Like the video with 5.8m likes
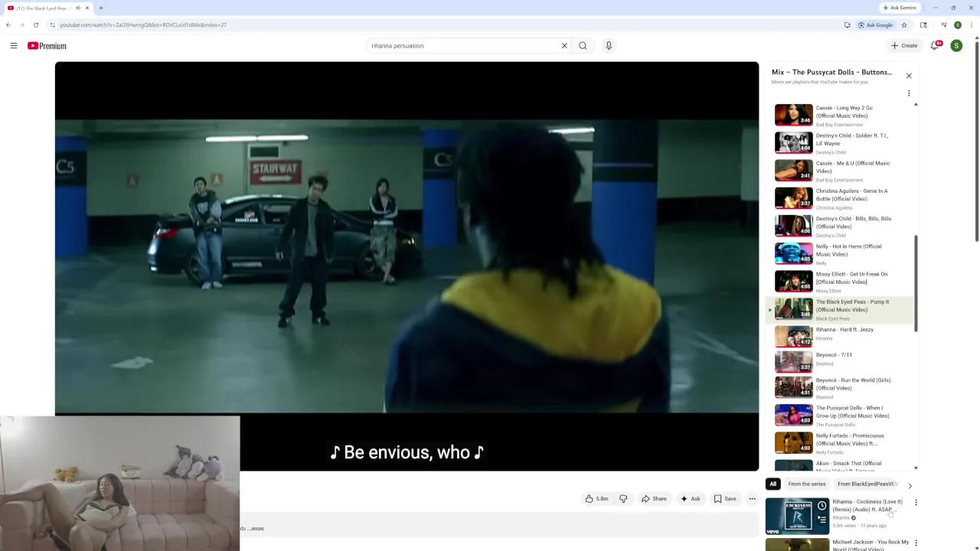The width and height of the screenshot is (980, 551). pos(596,499)
